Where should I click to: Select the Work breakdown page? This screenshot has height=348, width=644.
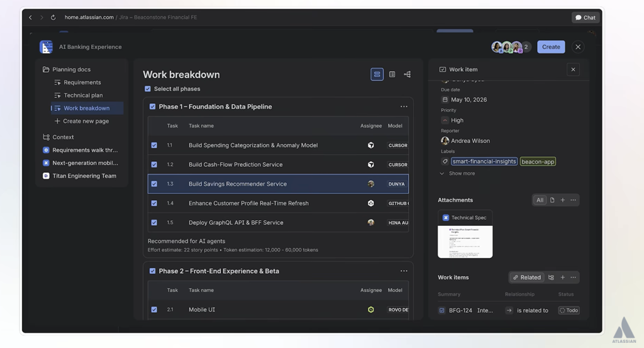click(x=87, y=108)
